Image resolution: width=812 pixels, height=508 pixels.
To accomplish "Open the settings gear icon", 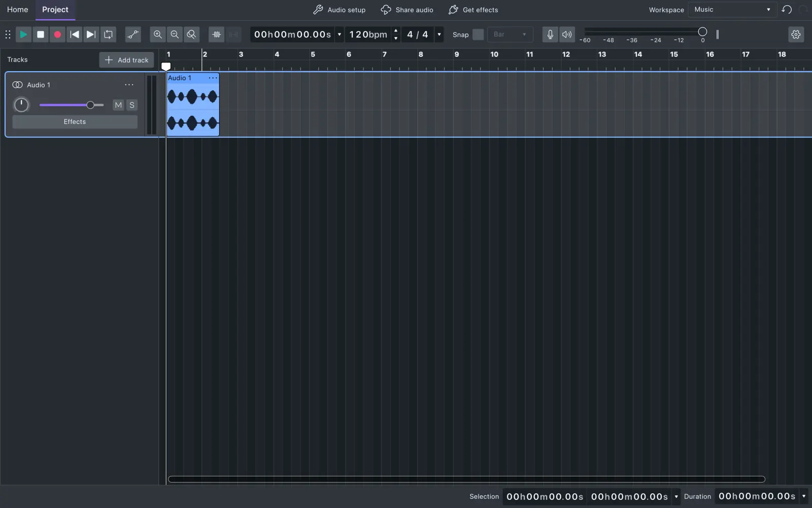I will click(x=796, y=35).
